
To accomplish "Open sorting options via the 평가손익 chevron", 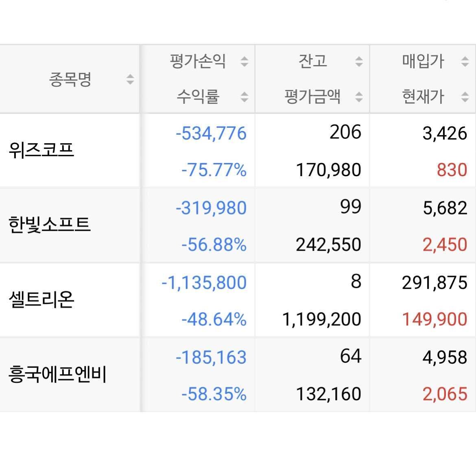I will tap(244, 62).
